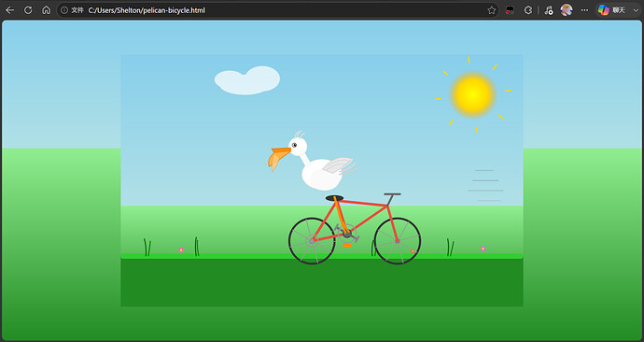Open the red-marked extension icon in toolbar
This screenshot has width=644, height=342.
[x=510, y=10]
